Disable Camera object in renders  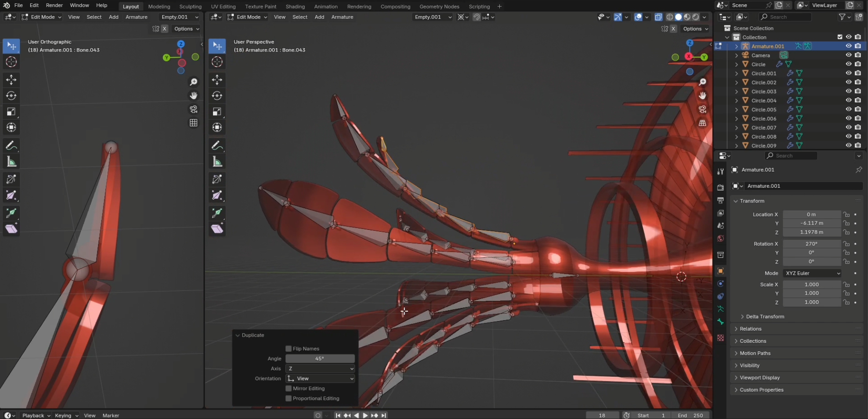[858, 55]
